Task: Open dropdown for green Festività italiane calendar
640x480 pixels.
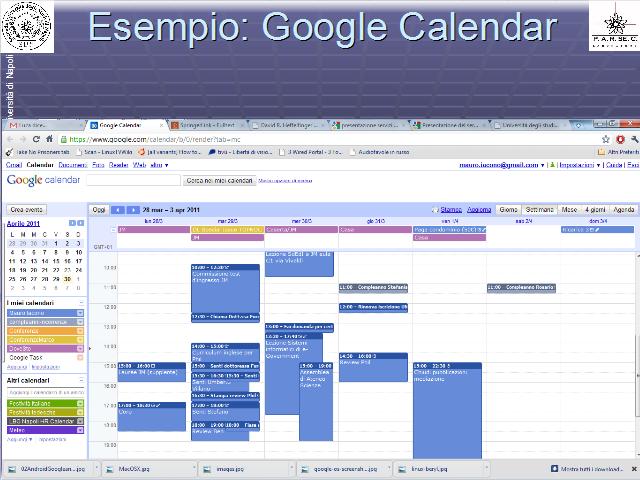Action: [x=80, y=403]
